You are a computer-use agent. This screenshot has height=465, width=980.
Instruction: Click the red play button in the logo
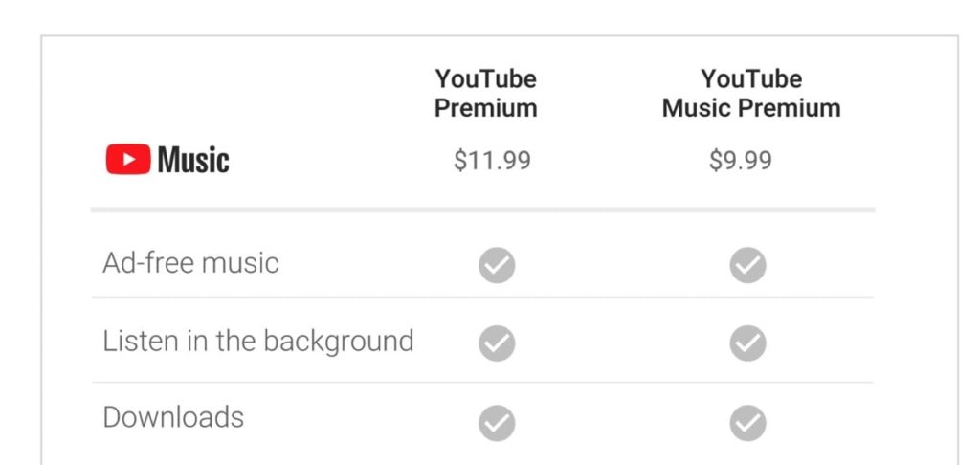tap(128, 160)
